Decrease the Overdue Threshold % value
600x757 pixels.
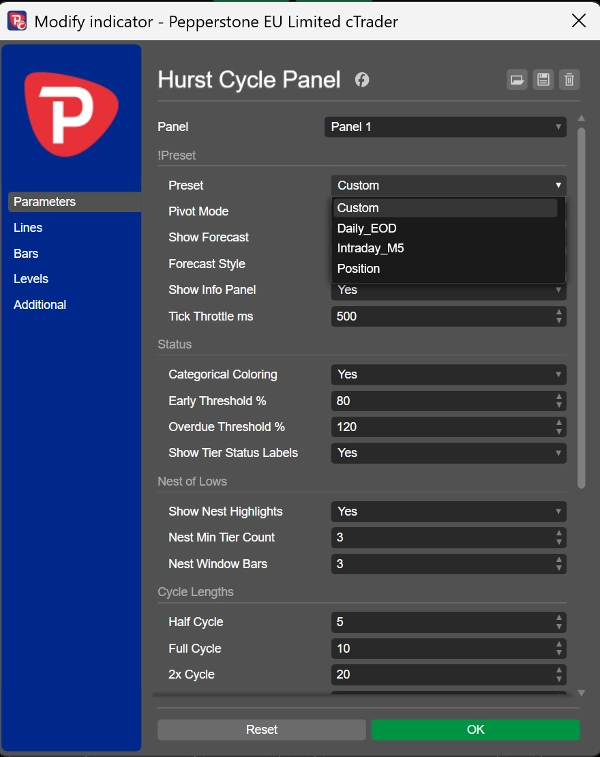pos(558,431)
